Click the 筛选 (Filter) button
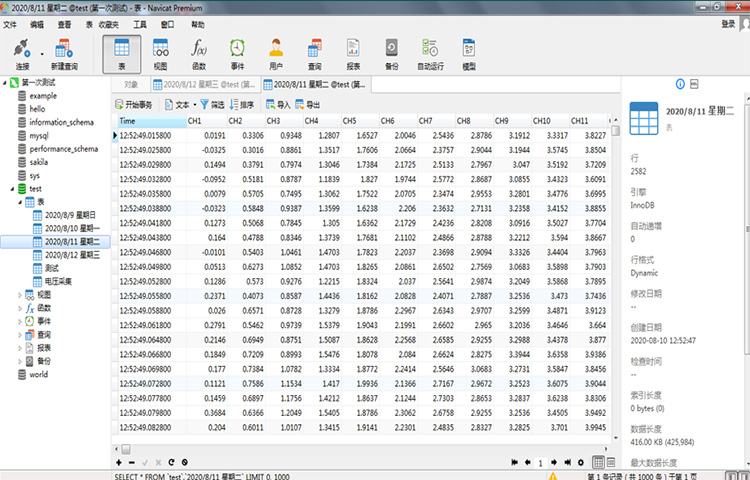Viewport: 750px width, 480px height. click(213, 104)
